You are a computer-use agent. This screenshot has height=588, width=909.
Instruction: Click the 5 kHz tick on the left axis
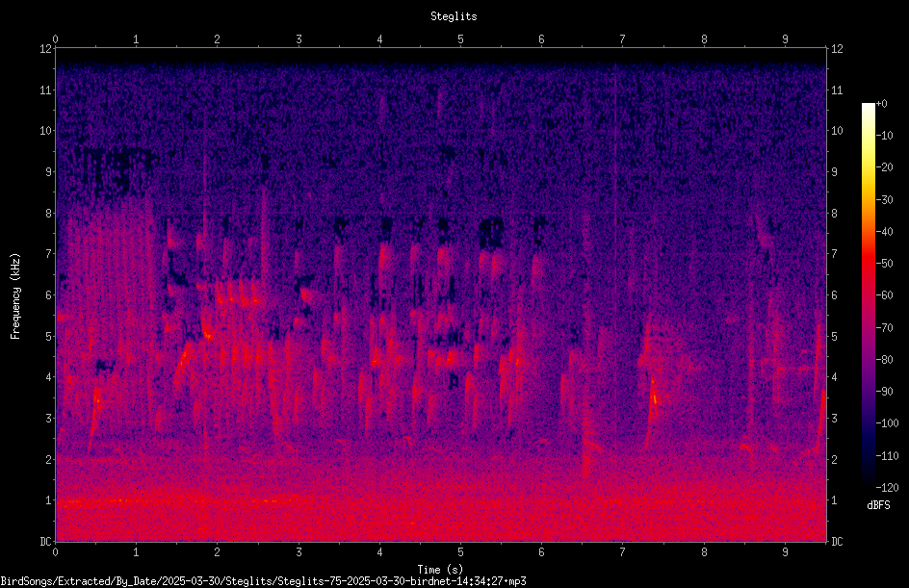(x=49, y=337)
